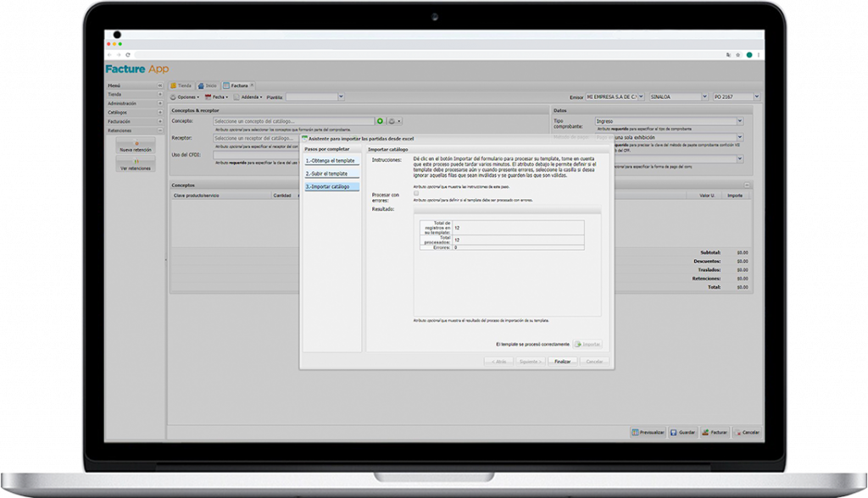This screenshot has height=498, width=868.
Task: Click the Plantilla combo box field
Action: click(x=314, y=97)
